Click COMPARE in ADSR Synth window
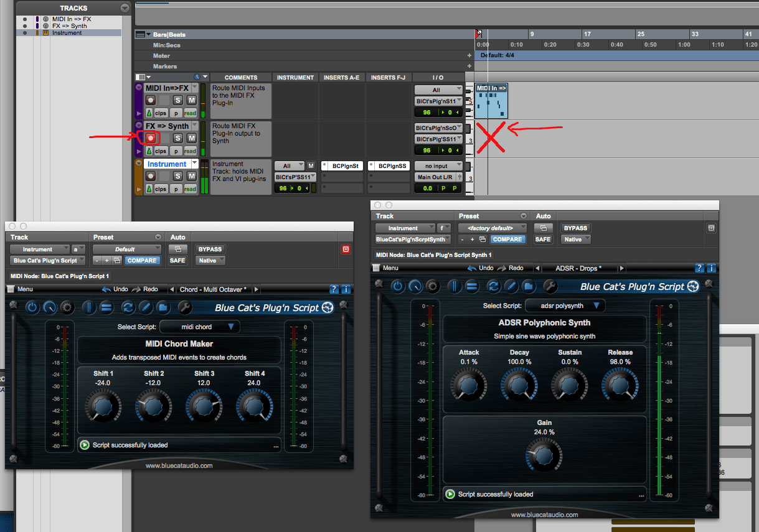Viewport: 759px width, 532px height. [507, 239]
